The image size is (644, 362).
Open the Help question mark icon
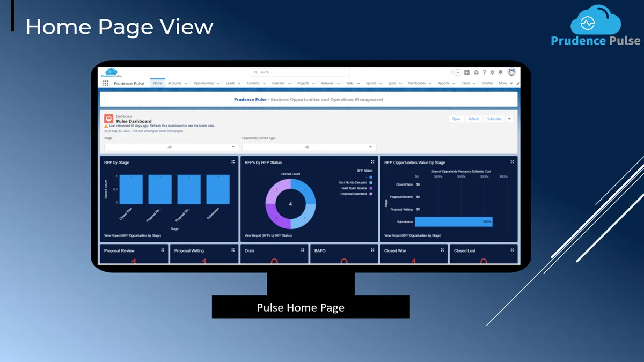pyautogui.click(x=484, y=72)
